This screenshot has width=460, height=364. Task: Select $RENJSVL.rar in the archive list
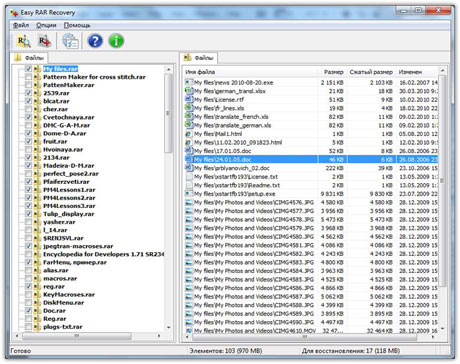point(63,238)
